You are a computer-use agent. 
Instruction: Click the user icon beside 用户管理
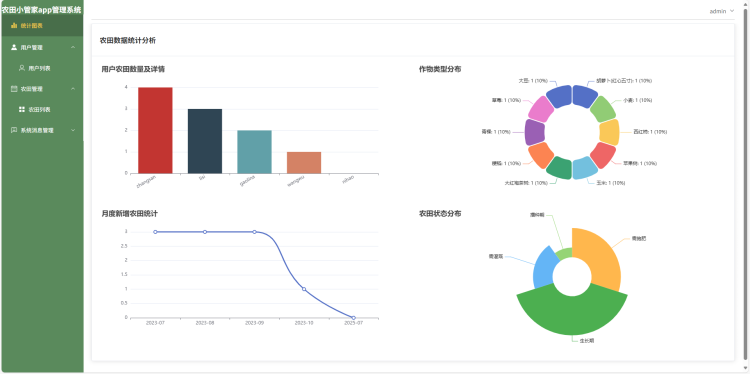(14, 47)
